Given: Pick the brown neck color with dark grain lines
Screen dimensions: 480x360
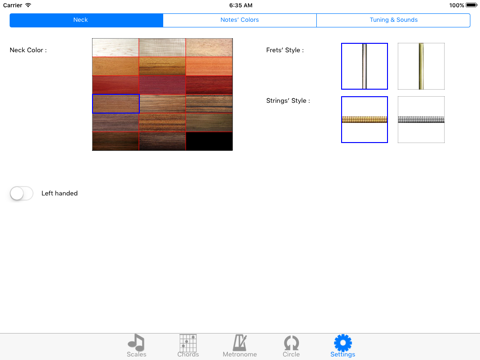Looking at the screenshot, I should 209,104.
